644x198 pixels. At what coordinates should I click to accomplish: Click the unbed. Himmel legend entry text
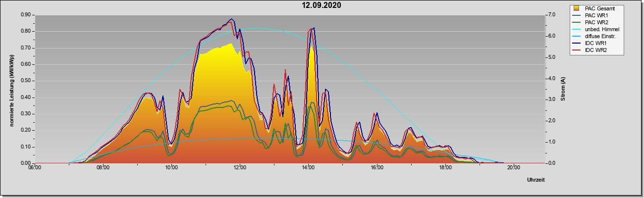coord(602,29)
